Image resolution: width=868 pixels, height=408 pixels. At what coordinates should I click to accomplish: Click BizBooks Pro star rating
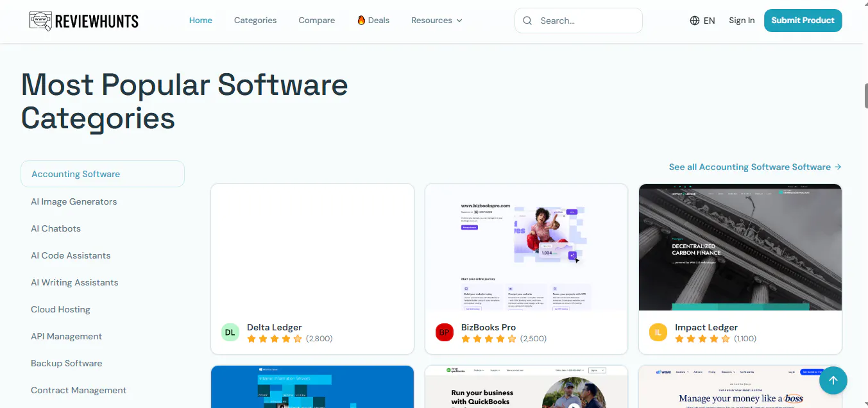point(489,339)
